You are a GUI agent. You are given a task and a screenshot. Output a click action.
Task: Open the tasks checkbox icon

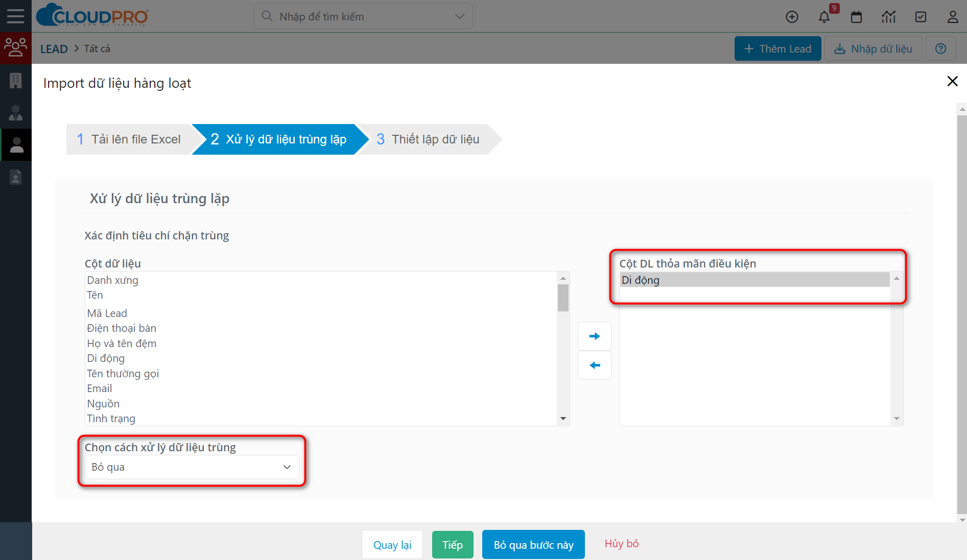tap(921, 17)
